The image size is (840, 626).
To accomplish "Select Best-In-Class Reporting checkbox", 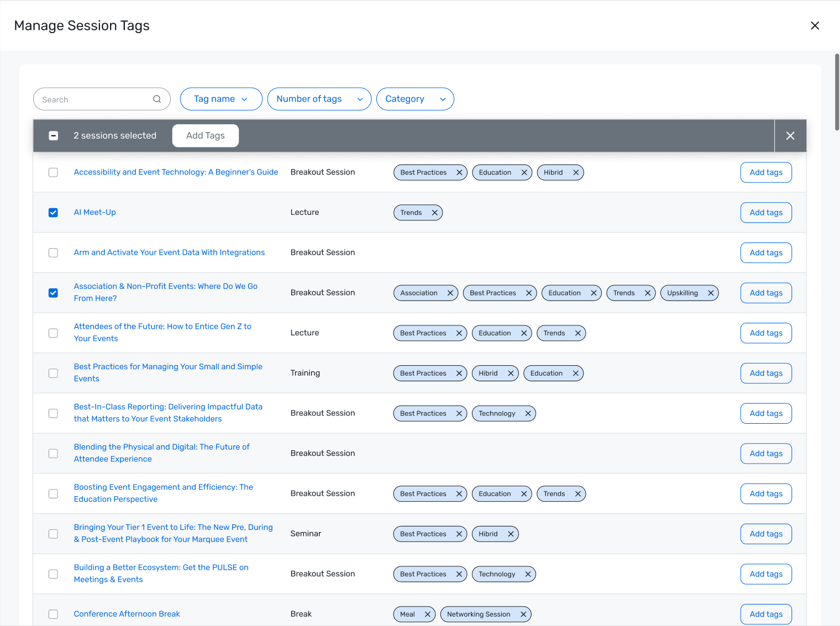I will 53,413.
